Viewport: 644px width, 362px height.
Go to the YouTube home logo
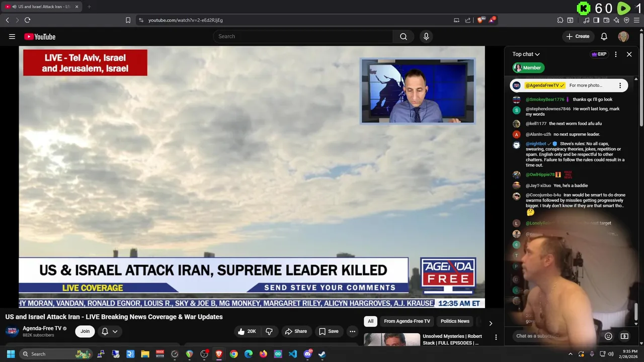(40, 37)
